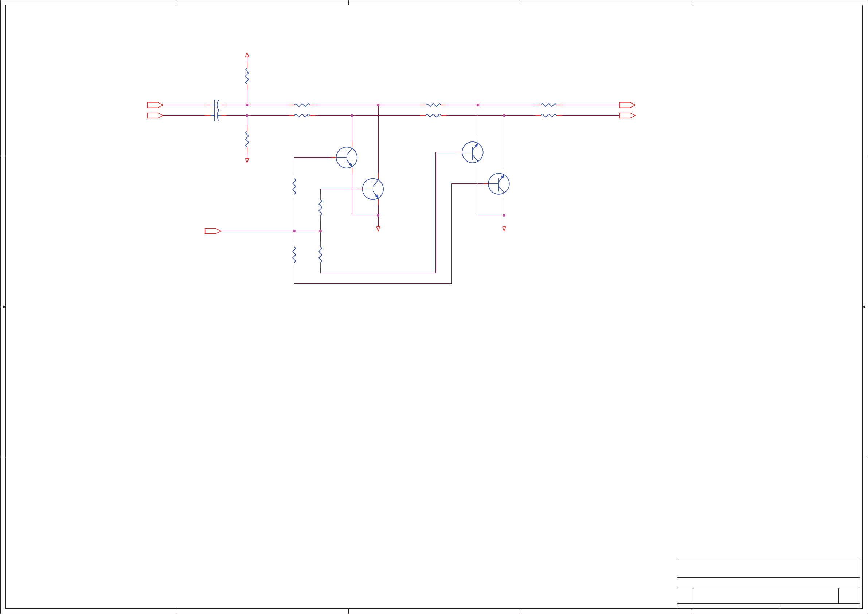Screen dimensions: 868x614
Task: Click the title block in the sheet corner
Action: tap(768, 583)
